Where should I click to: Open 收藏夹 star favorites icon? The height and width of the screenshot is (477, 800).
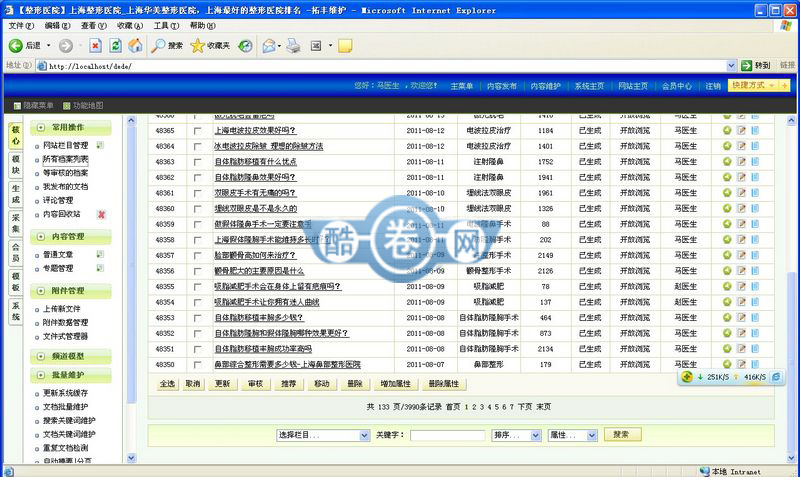coord(197,46)
